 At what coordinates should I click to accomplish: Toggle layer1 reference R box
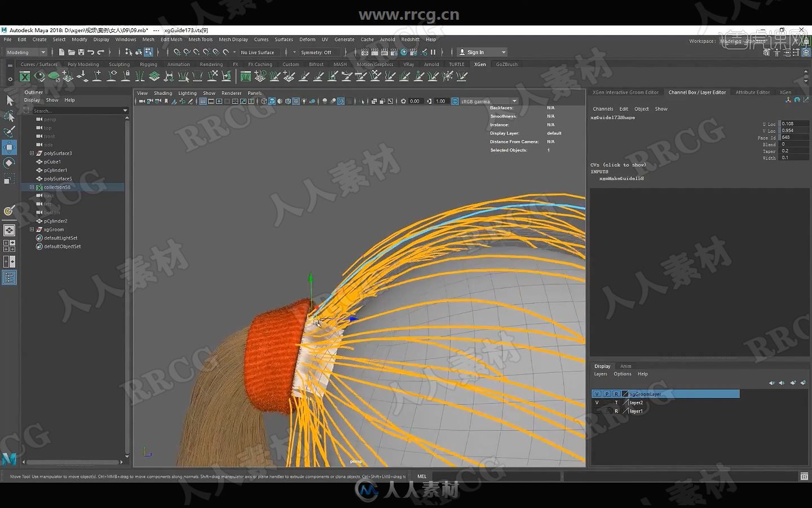click(616, 411)
